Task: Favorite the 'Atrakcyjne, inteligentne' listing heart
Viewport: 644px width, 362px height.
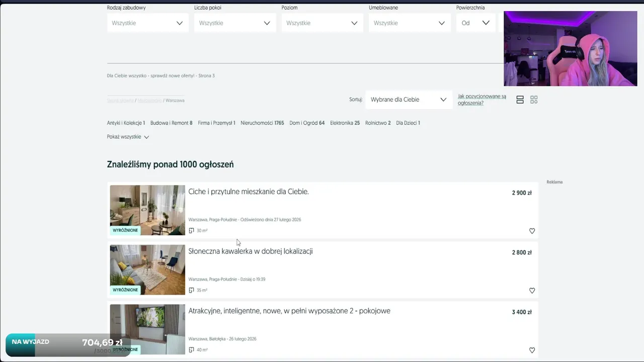Action: (x=532, y=350)
